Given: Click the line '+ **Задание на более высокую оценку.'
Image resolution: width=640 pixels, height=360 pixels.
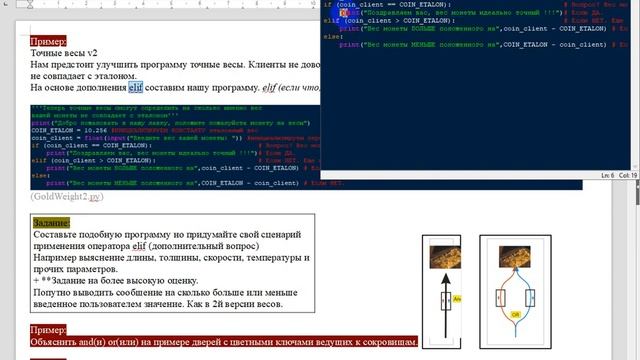Looking at the screenshot, I should (x=116, y=281).
